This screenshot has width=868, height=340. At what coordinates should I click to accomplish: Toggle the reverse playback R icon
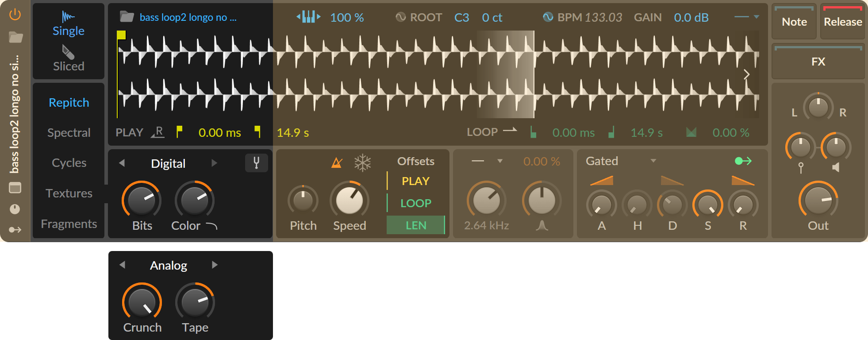158,132
